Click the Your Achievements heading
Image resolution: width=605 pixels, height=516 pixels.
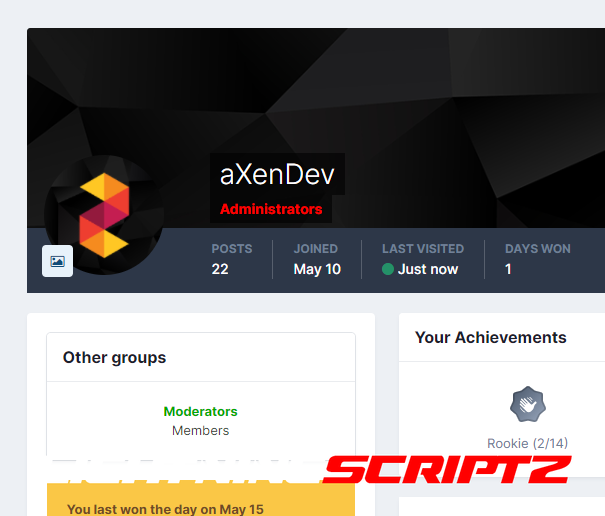click(x=491, y=337)
